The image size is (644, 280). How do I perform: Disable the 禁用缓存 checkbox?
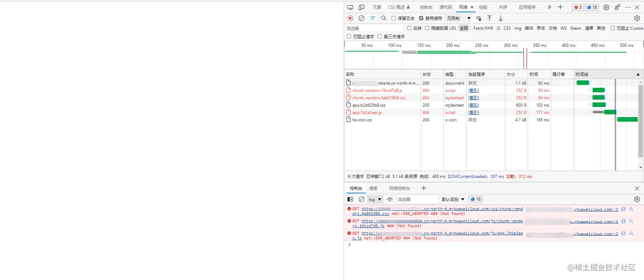coord(421,18)
